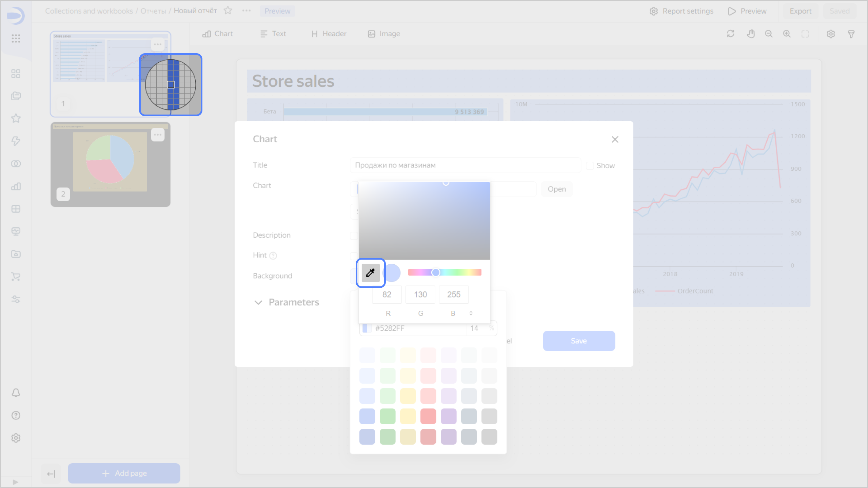Image resolution: width=868 pixels, height=488 pixels.
Task: Open the page 1 thumbnail options menu
Action: (x=158, y=44)
